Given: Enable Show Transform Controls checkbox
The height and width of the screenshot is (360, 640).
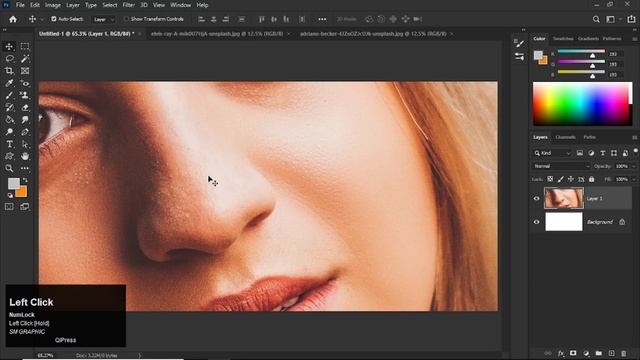Looking at the screenshot, I should 126,19.
